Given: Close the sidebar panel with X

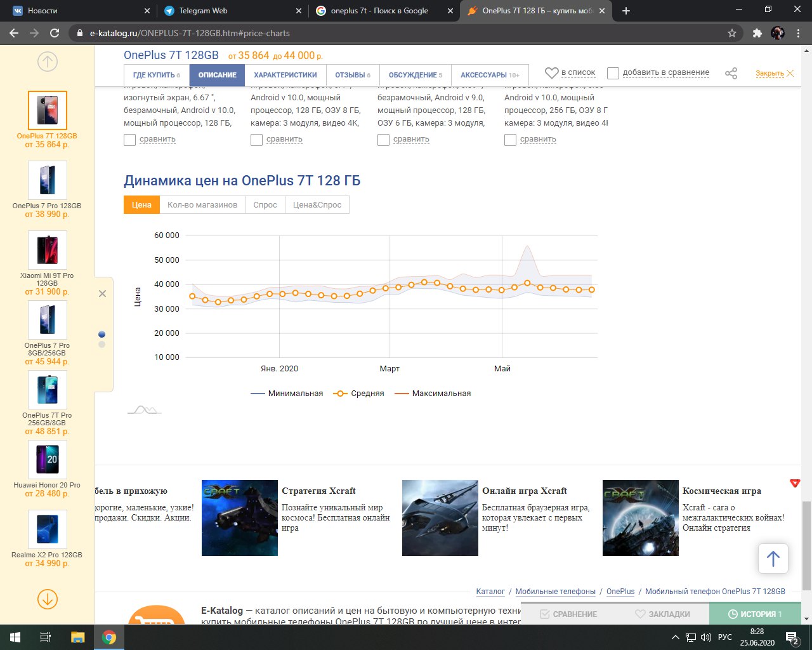Looking at the screenshot, I should pyautogui.click(x=102, y=294).
